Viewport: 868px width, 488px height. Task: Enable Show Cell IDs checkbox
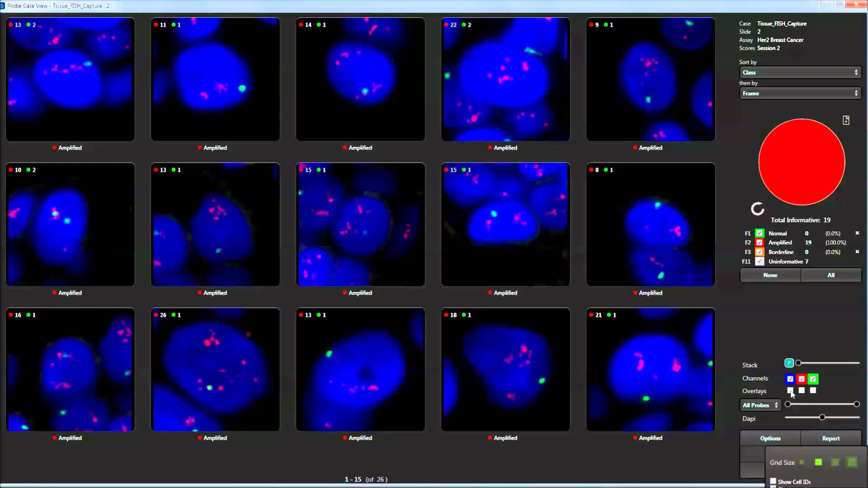(773, 481)
